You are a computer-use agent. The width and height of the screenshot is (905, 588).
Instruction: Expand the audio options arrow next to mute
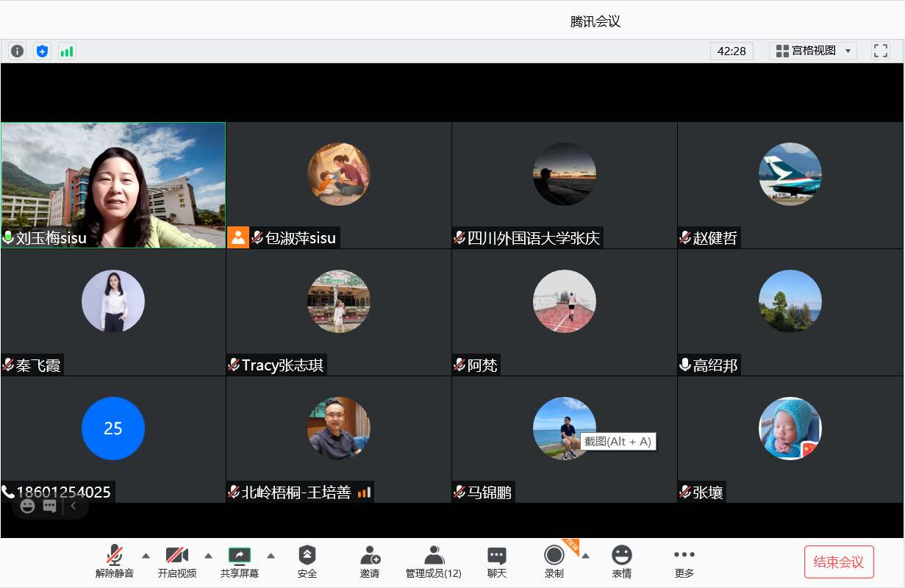tap(146, 556)
